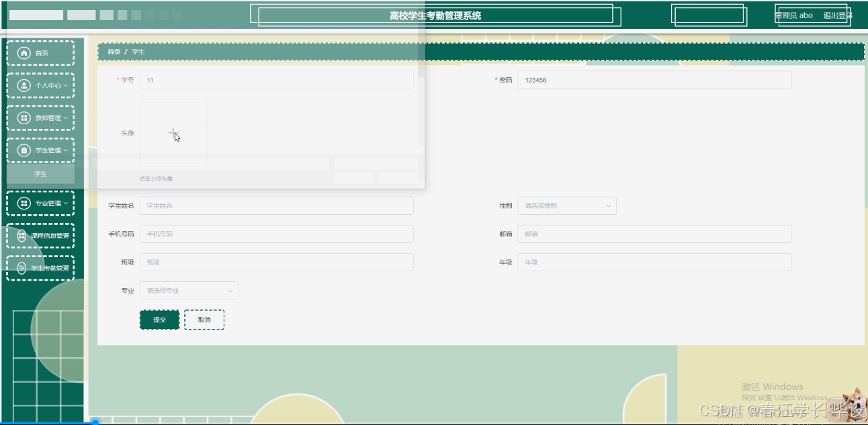Focus the 密码 input field
The width and height of the screenshot is (868, 425).
(x=654, y=80)
